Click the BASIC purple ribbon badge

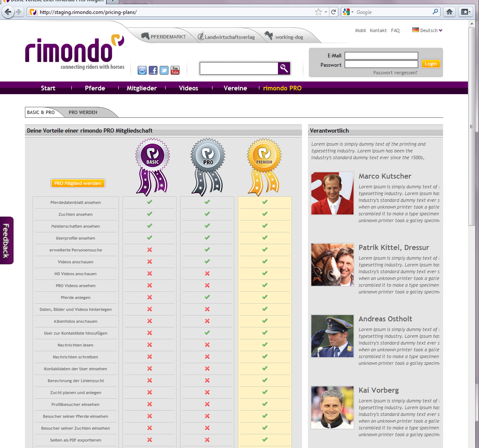coord(152,167)
